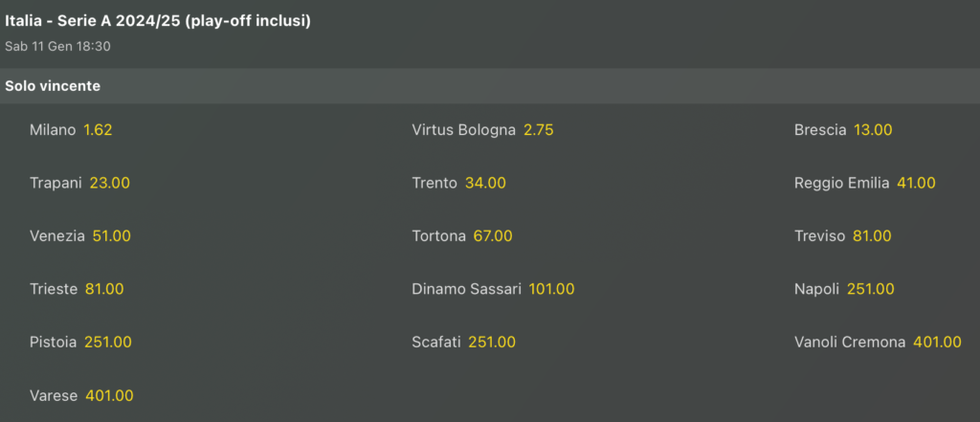980x422 pixels.
Task: Click the Sab 11 Gen 18:30 date
Action: point(57,46)
